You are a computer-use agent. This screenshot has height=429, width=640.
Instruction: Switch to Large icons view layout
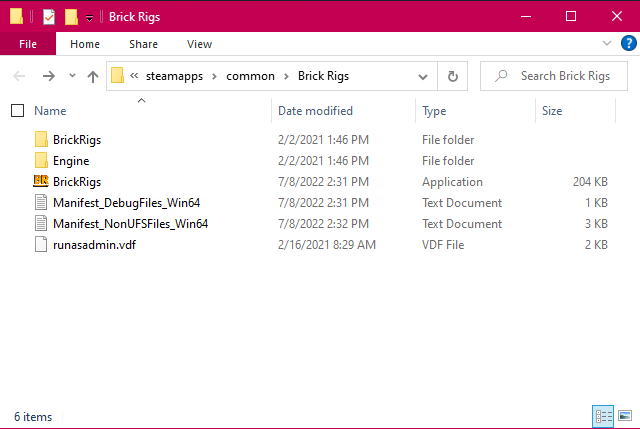coord(625,416)
